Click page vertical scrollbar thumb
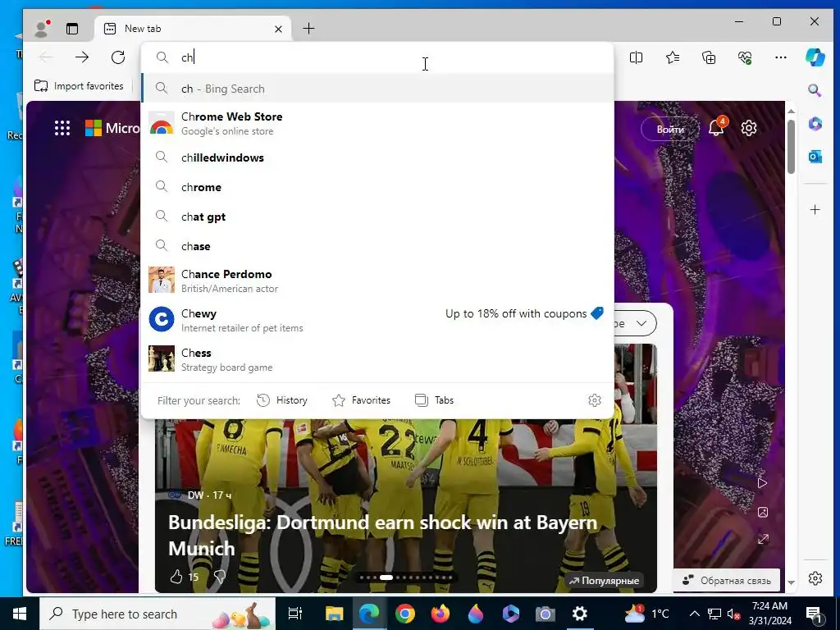 pyautogui.click(x=792, y=146)
